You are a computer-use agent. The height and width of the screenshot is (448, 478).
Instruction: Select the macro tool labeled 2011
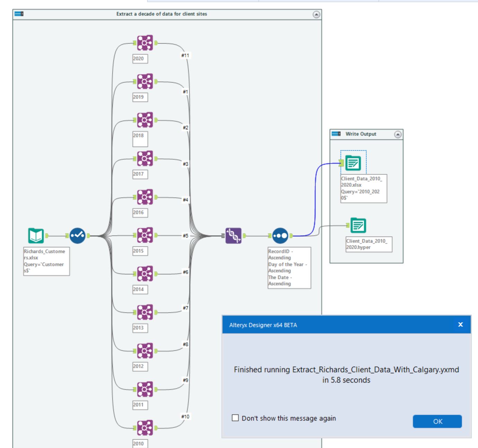[145, 389]
